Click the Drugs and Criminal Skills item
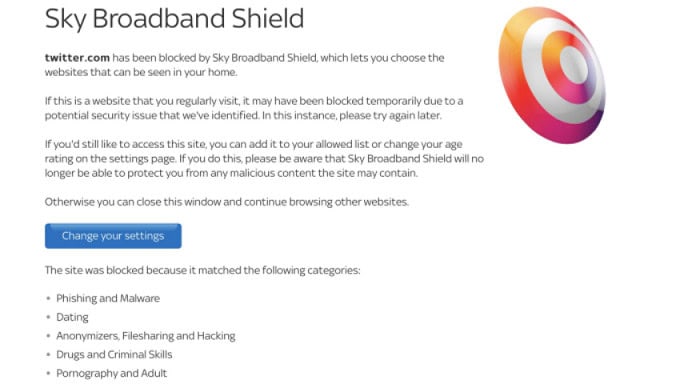The height and width of the screenshot is (384, 700). pyautogui.click(x=114, y=355)
